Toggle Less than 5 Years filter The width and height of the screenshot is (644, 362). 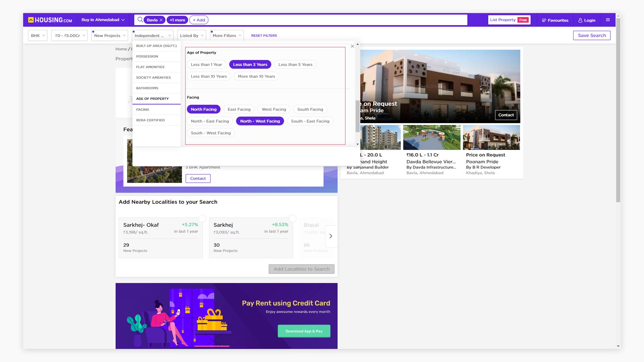[295, 65]
